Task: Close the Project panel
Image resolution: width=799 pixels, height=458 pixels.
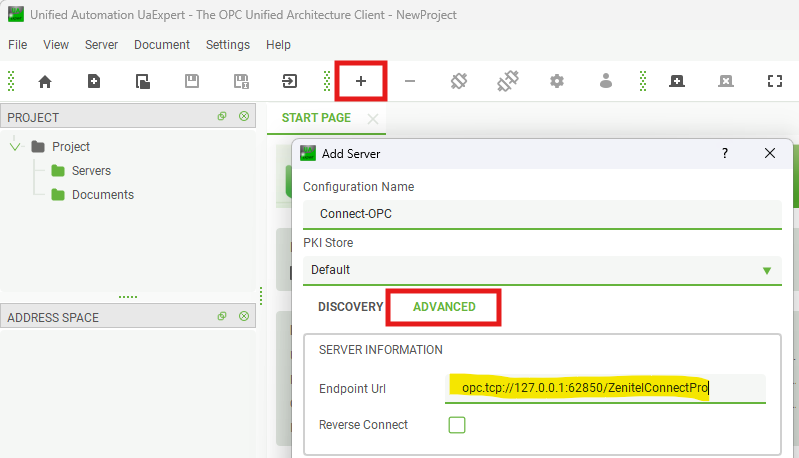Action: click(x=243, y=117)
